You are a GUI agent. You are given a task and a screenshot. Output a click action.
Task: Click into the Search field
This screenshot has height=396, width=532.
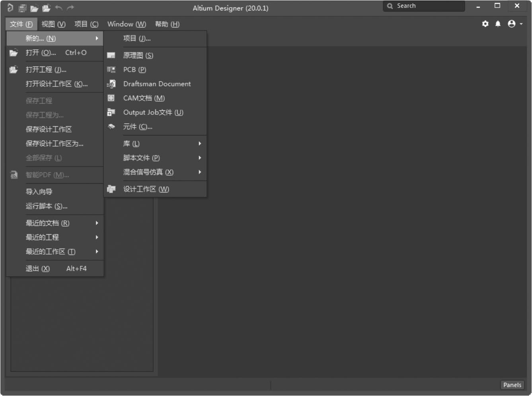pyautogui.click(x=424, y=6)
